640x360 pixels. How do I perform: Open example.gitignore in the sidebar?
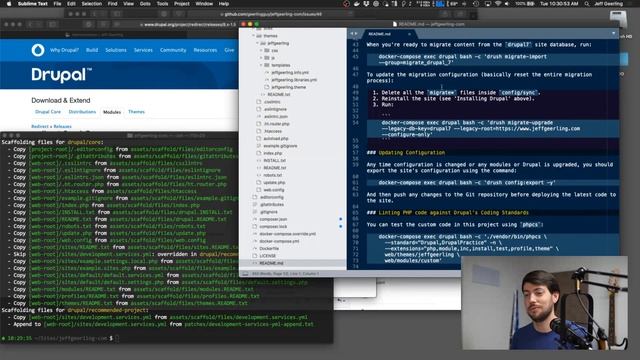280,146
